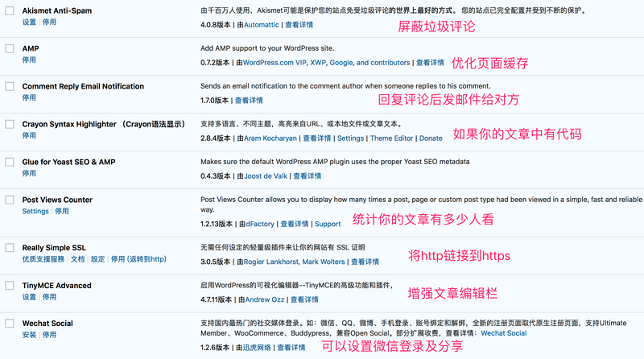Open Aram Kocharyan author link

point(270,138)
